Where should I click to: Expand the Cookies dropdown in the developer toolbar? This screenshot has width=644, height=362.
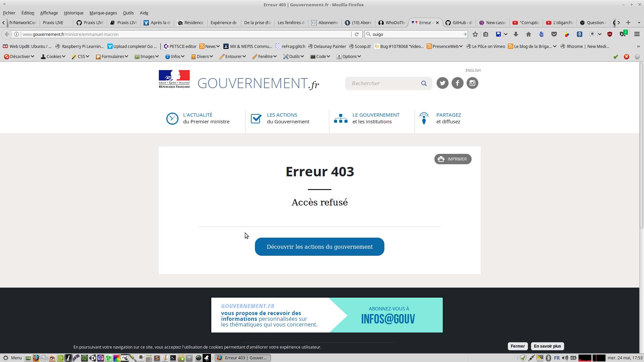[53, 56]
